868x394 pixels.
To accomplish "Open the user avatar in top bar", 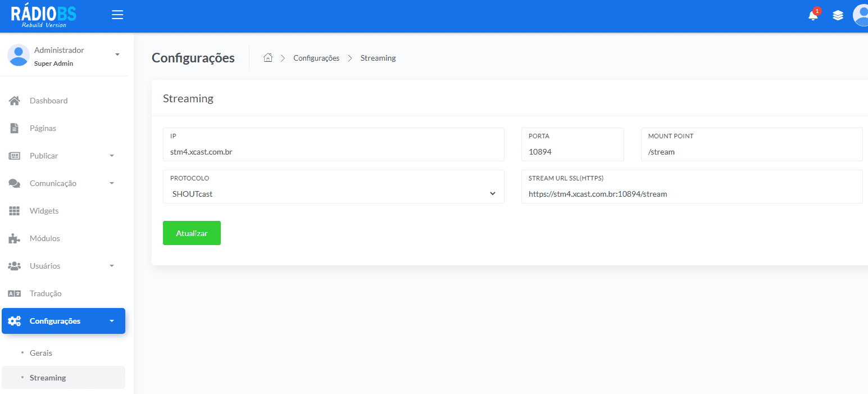I will [861, 15].
